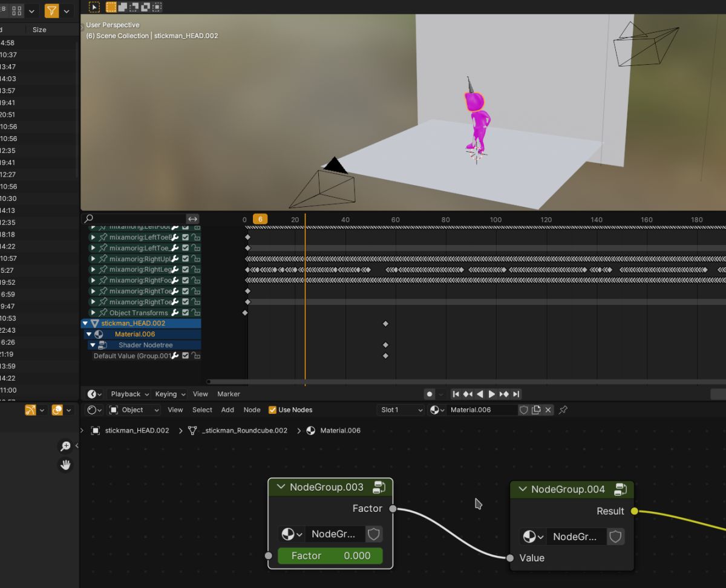The height and width of the screenshot is (588, 726).
Task: Uncheck mute checkbox for mixamorig:RightUpL
Action: coord(186,259)
